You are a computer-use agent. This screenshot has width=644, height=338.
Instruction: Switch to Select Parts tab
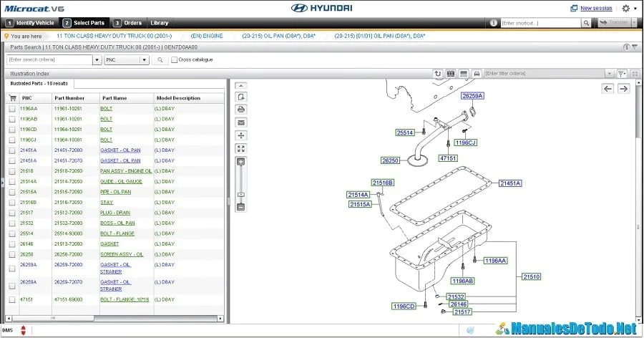pos(84,23)
